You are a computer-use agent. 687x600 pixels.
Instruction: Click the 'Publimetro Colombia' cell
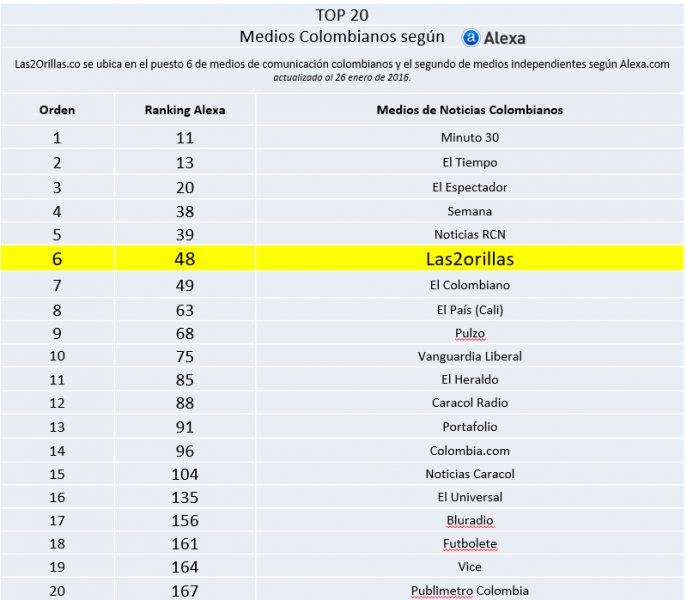[x=469, y=591]
